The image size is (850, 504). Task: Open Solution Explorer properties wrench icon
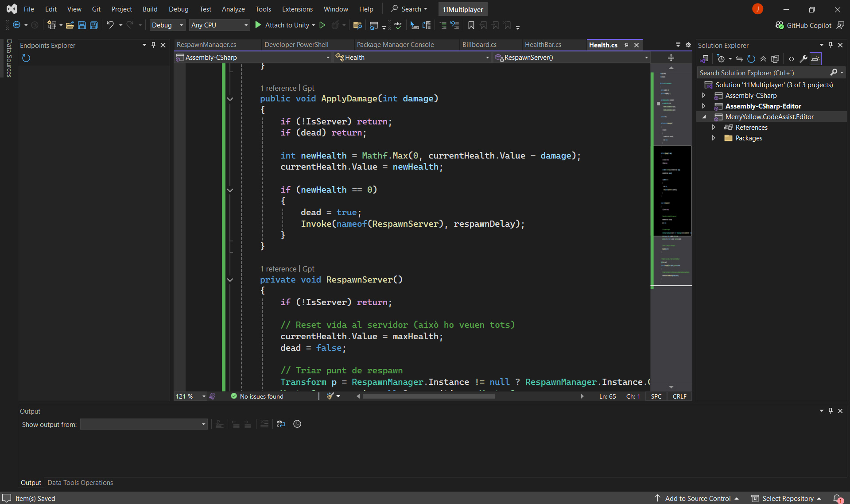[803, 59]
